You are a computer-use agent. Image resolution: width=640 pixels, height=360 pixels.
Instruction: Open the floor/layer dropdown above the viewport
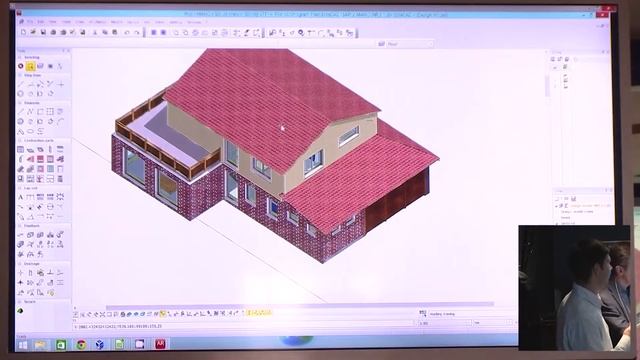tap(409, 44)
